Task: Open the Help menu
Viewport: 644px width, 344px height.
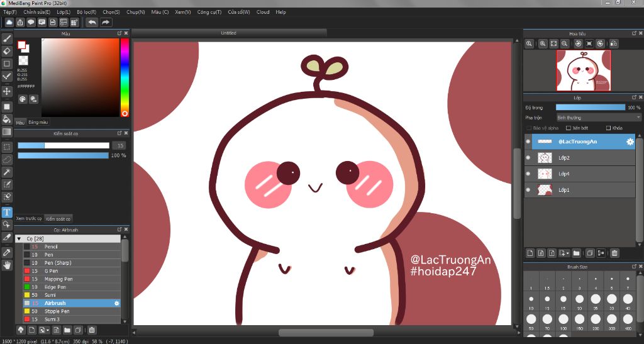Action: tap(280, 13)
